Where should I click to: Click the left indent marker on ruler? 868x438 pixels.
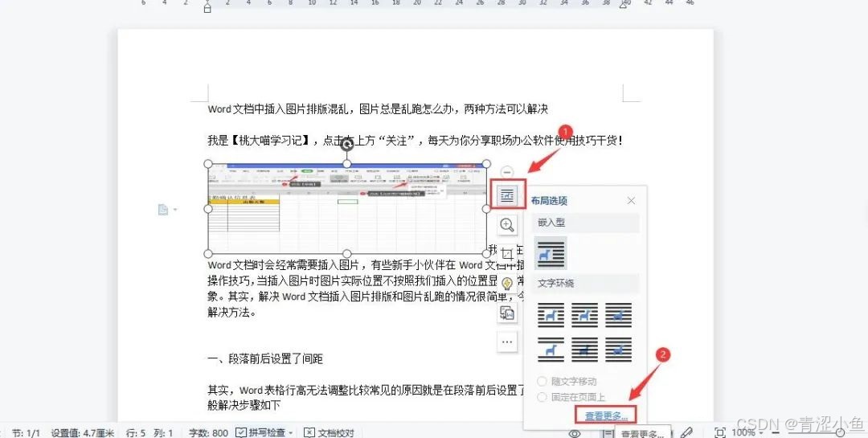[207, 8]
